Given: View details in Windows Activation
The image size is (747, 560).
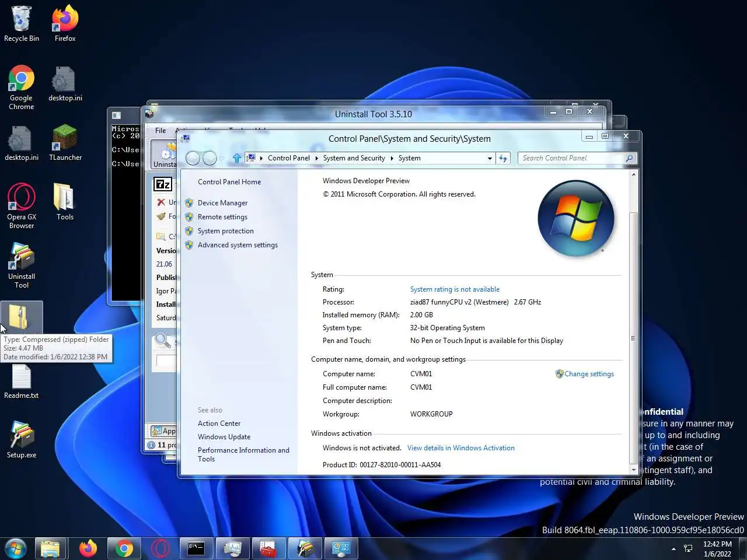Looking at the screenshot, I should [x=461, y=448].
